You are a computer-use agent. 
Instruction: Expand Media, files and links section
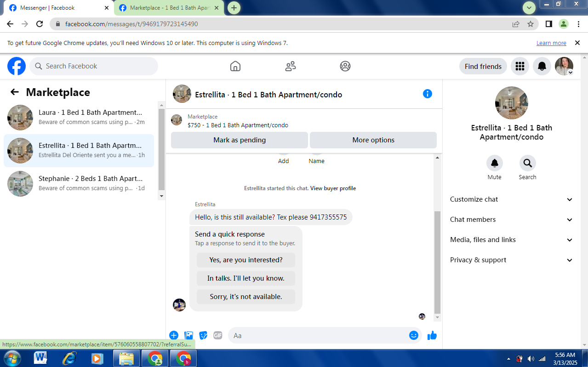pos(511,240)
